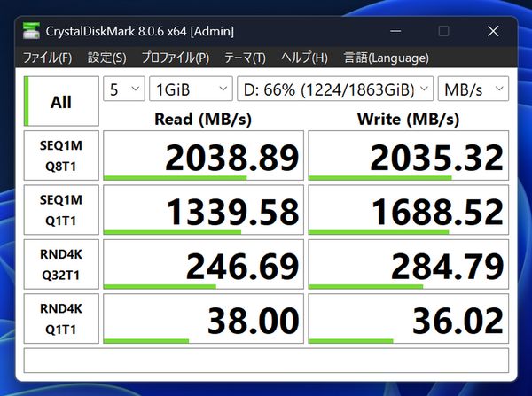
Task: Click the 246.69 RND4K Q32T1 read result
Action: pos(204,265)
